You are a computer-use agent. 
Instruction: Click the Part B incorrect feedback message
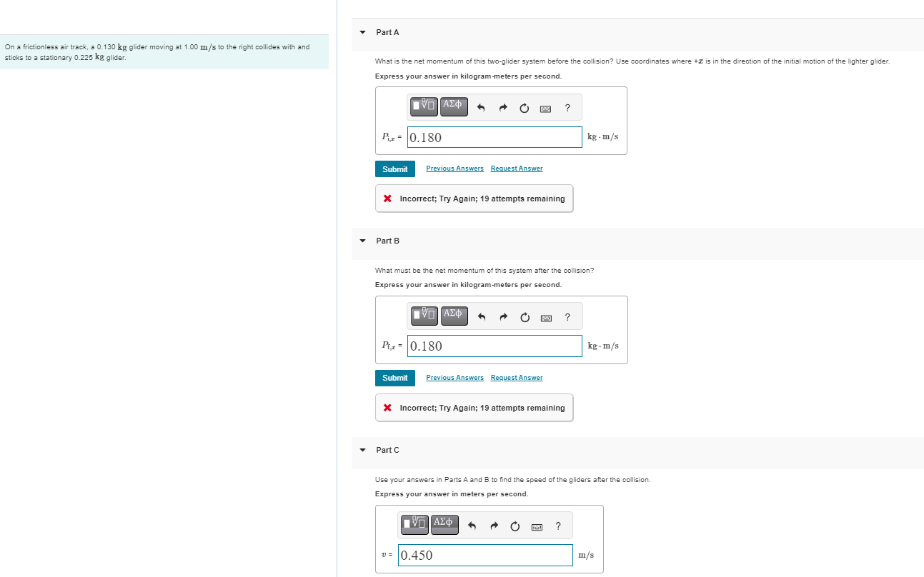click(474, 408)
